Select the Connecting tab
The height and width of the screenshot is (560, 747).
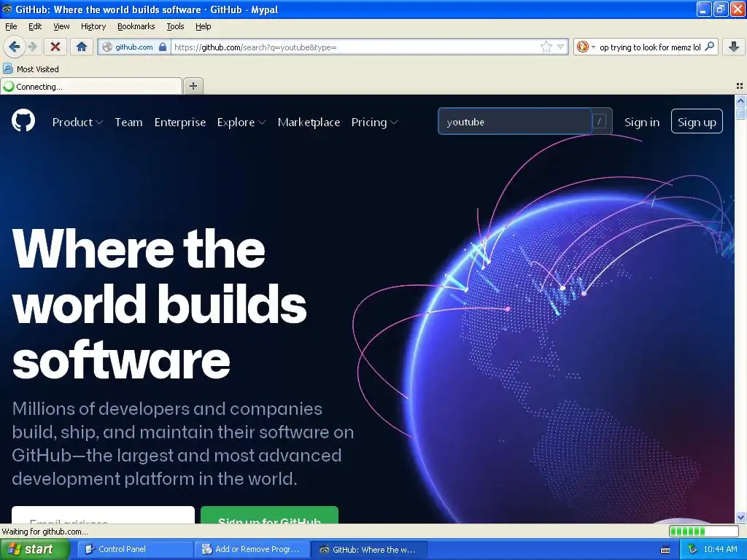(x=91, y=86)
